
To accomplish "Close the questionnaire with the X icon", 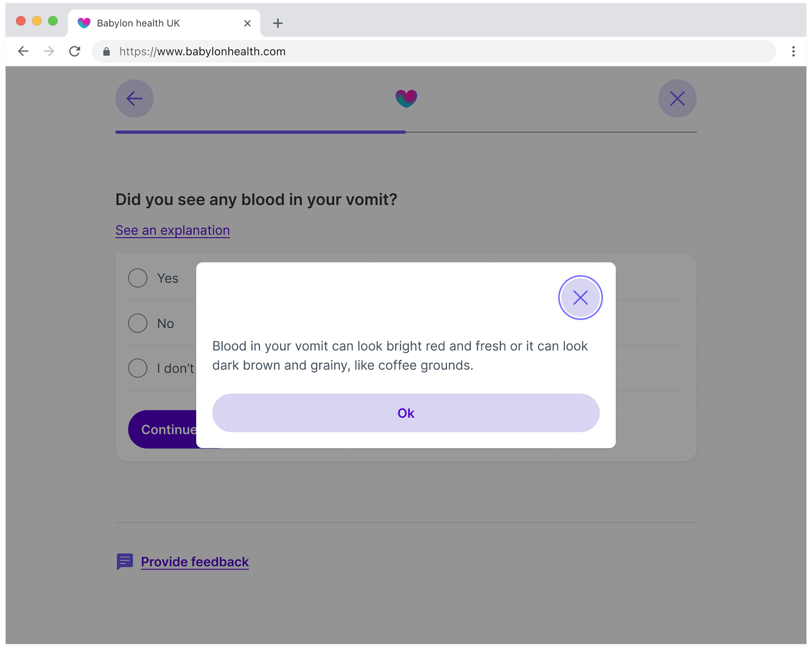I will tap(677, 98).
